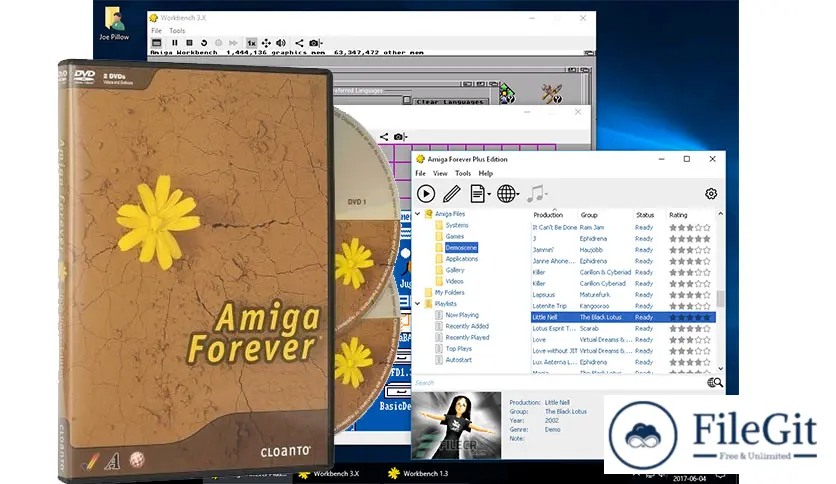Screen dimensions: 836x484
Task: Sort the list by the Group column header
Action: [x=589, y=215]
